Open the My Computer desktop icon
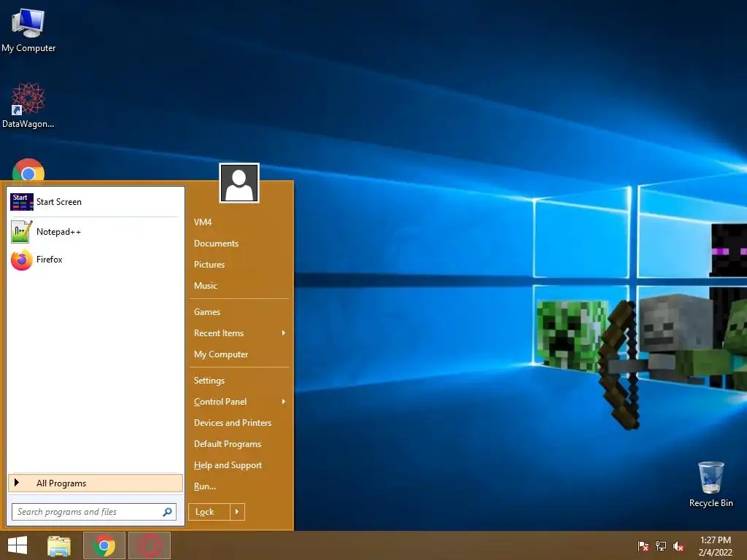The image size is (747, 560). [28, 29]
